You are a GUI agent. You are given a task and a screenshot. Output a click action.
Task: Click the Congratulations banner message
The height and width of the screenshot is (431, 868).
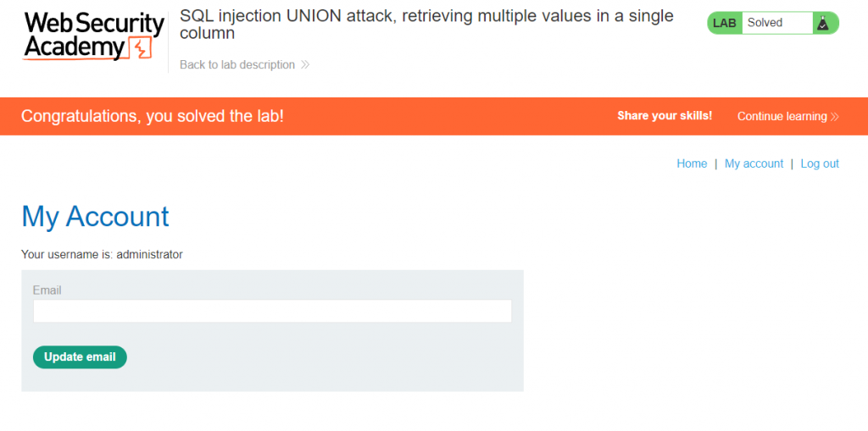click(153, 116)
